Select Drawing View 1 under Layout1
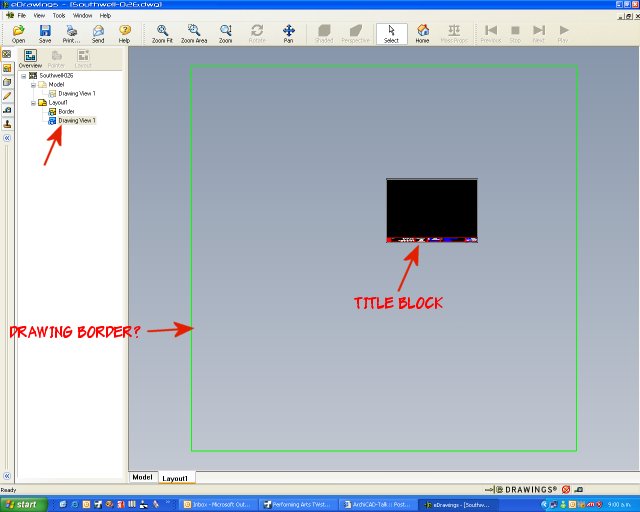Screen dimensions: 640x512 [77, 120]
